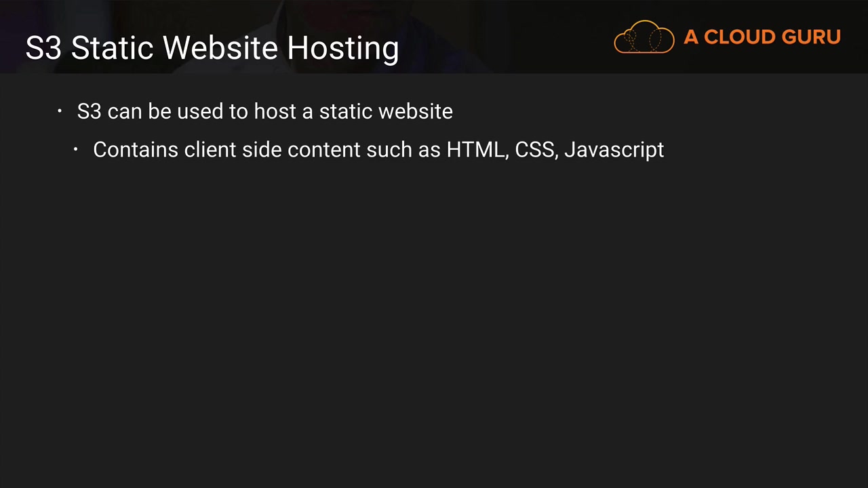Click the word HTML in the sub-bullet
This screenshot has width=868, height=488.
(477, 150)
